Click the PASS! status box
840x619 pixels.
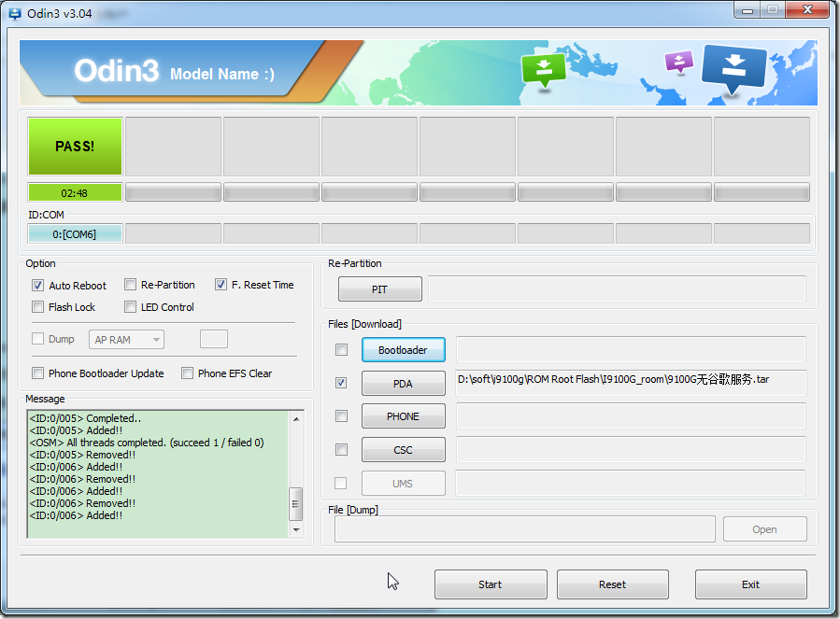(x=75, y=147)
